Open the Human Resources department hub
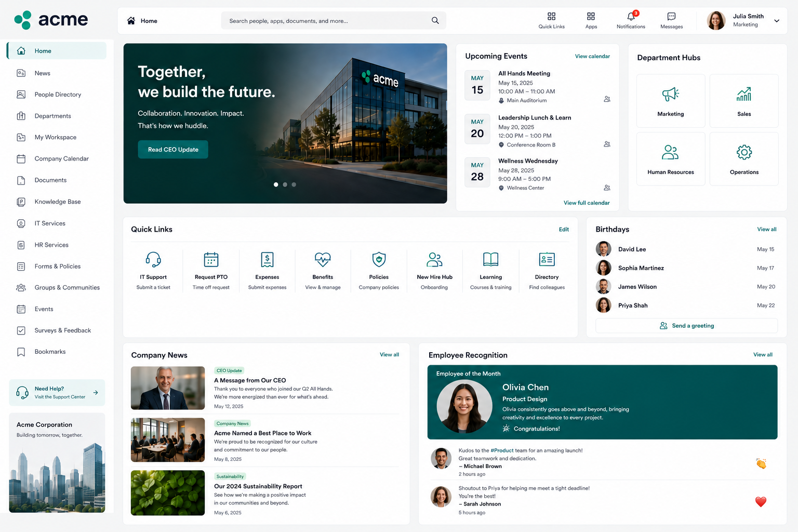Screen dimensions: 798x532 tap(671, 158)
